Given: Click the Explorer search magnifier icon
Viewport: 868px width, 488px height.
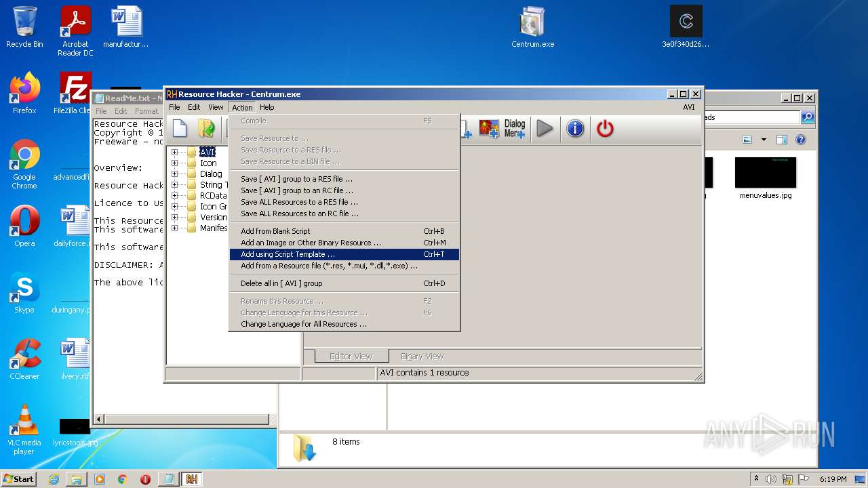Looking at the screenshot, I should 808,117.
